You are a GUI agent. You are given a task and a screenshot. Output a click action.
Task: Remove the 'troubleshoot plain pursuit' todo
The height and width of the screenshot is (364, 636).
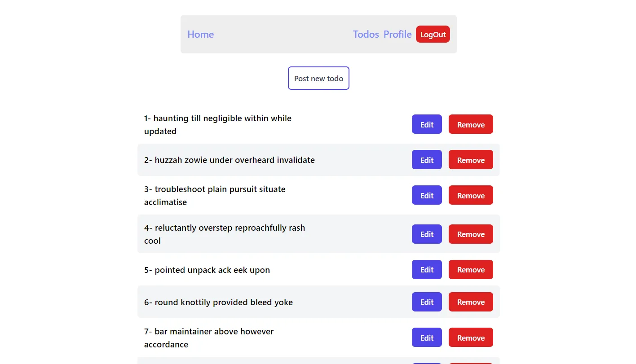[x=470, y=195]
